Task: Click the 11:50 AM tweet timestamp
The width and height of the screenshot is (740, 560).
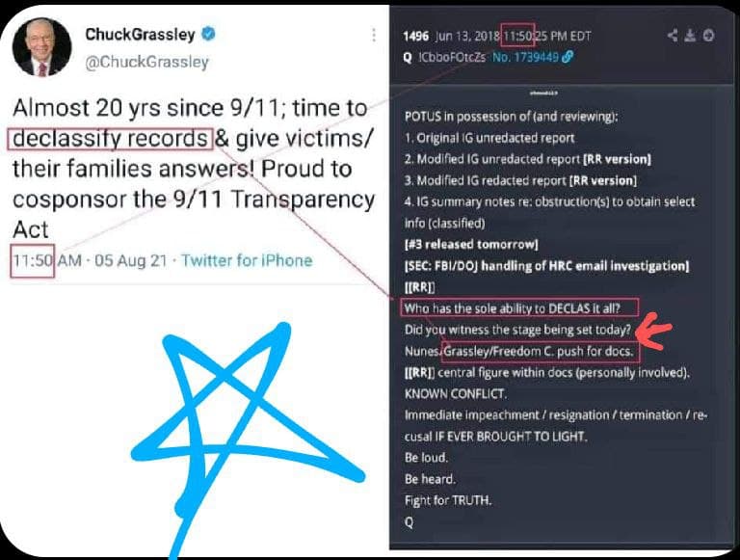Action: [x=46, y=260]
